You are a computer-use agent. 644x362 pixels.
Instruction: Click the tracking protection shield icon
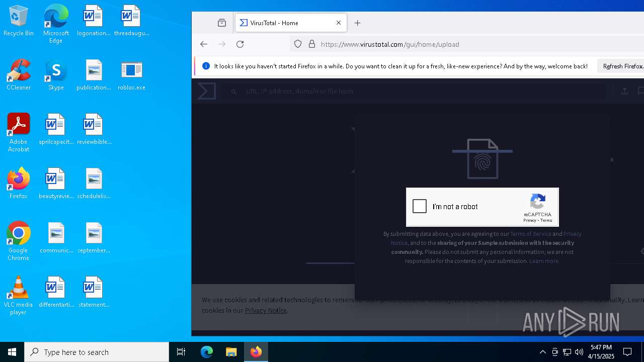[x=298, y=44]
